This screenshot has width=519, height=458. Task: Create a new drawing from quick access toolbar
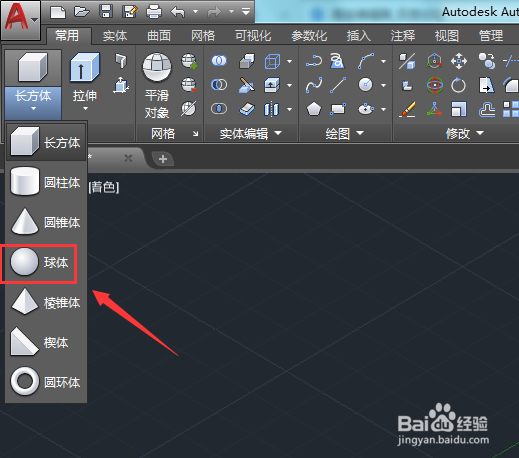[58, 12]
